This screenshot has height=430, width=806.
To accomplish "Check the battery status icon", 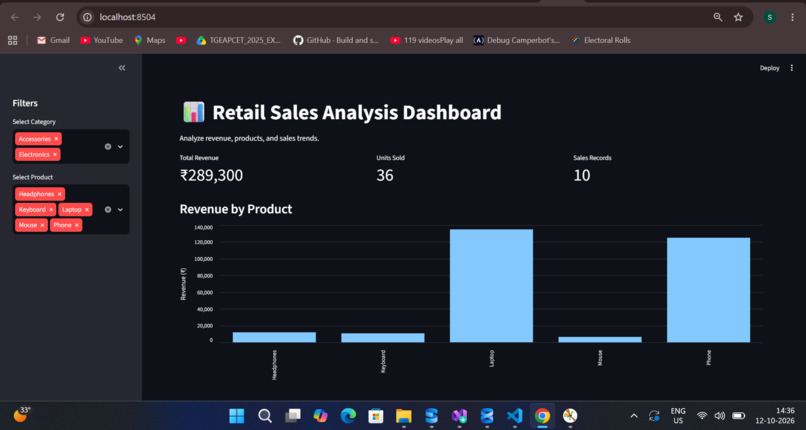I will [x=739, y=415].
